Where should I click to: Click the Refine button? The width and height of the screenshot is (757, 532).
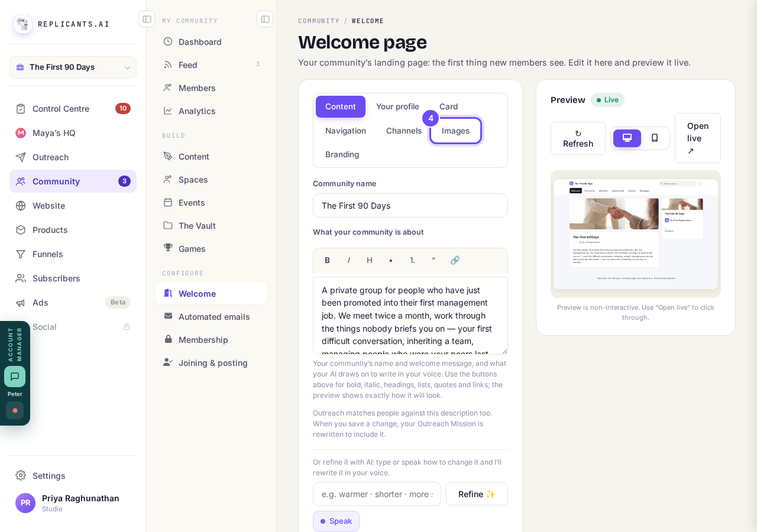point(477,494)
